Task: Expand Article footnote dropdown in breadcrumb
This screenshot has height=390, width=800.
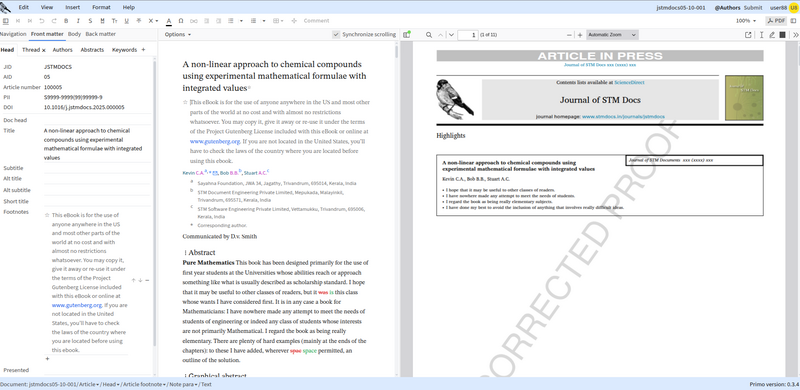Action: (x=165, y=385)
